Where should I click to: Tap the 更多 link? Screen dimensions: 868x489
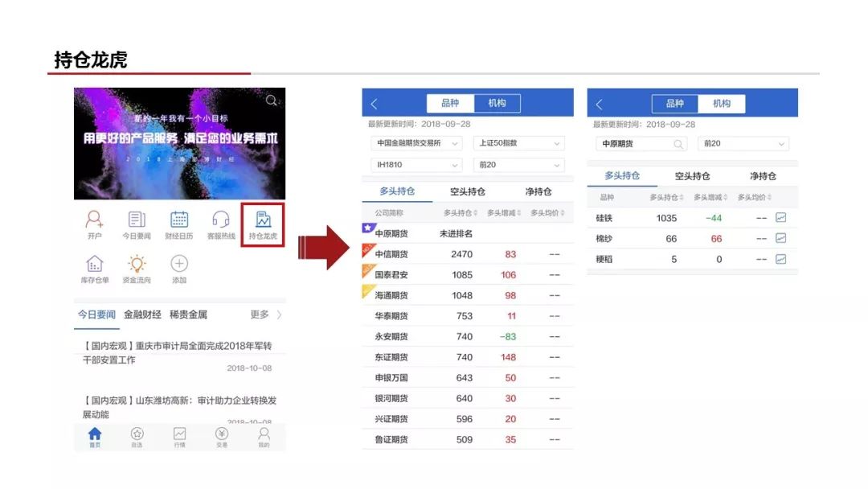coord(259,314)
